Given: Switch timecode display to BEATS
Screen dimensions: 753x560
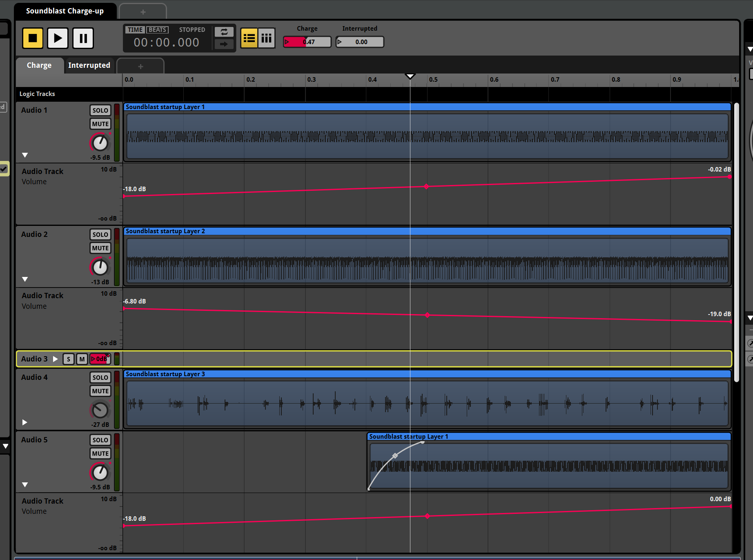Looking at the screenshot, I should click(157, 30).
